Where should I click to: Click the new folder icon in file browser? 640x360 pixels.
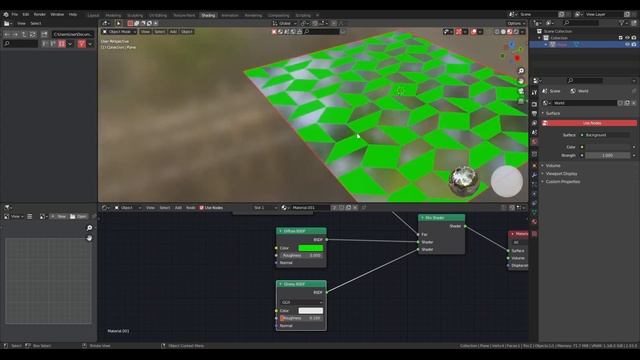coord(44,34)
